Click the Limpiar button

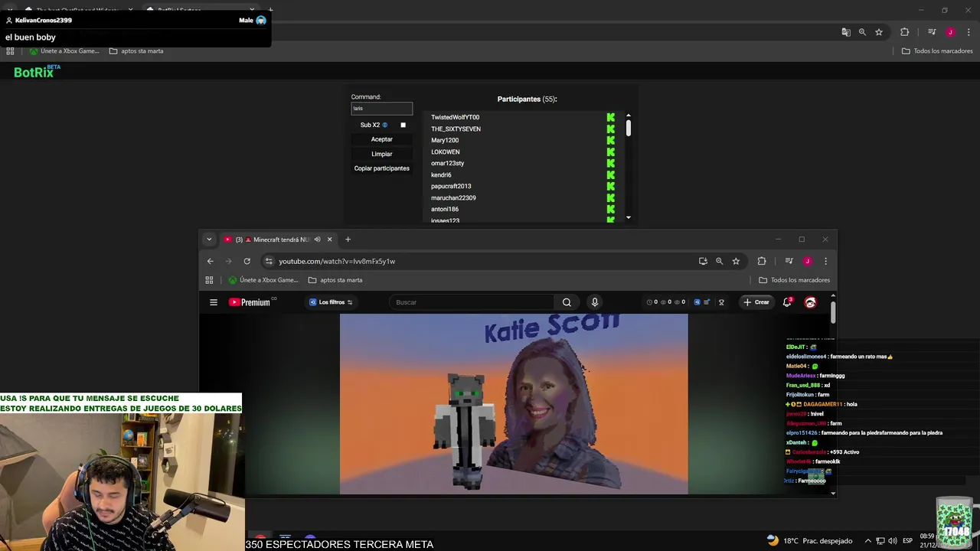point(382,154)
